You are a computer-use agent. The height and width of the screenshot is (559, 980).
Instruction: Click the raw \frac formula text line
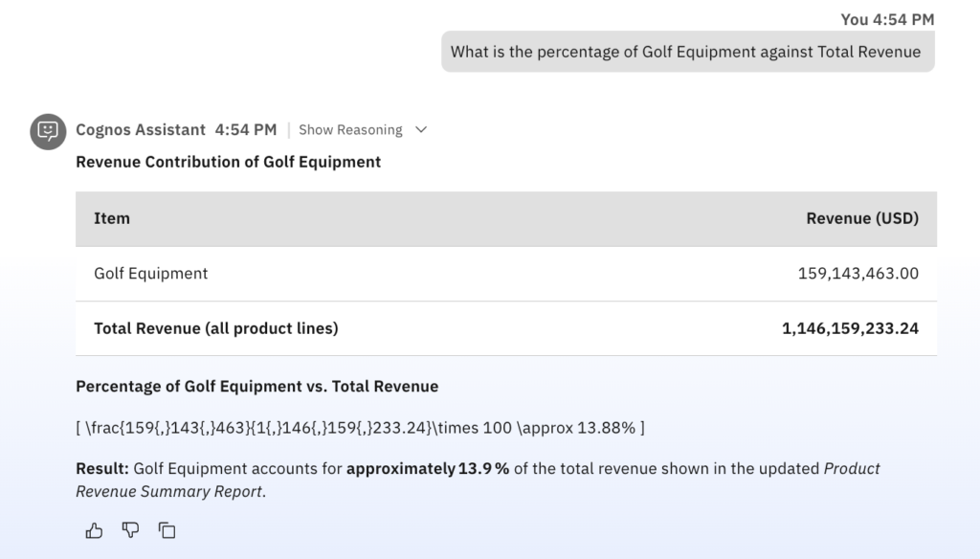point(360,428)
